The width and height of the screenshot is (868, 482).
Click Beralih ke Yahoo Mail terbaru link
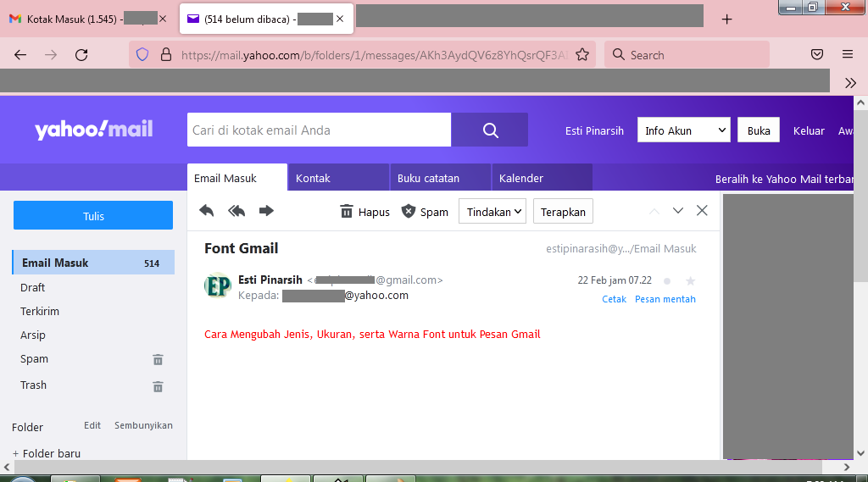tap(784, 179)
